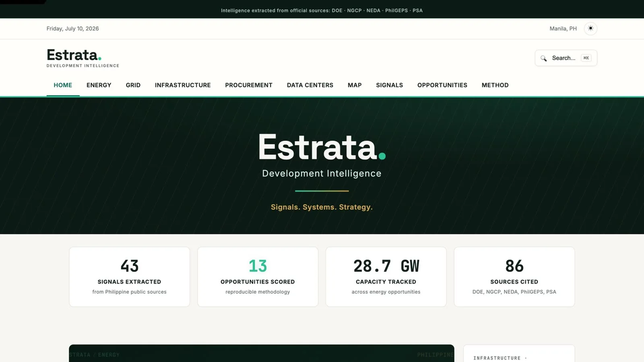Open the Energy section

tap(99, 85)
